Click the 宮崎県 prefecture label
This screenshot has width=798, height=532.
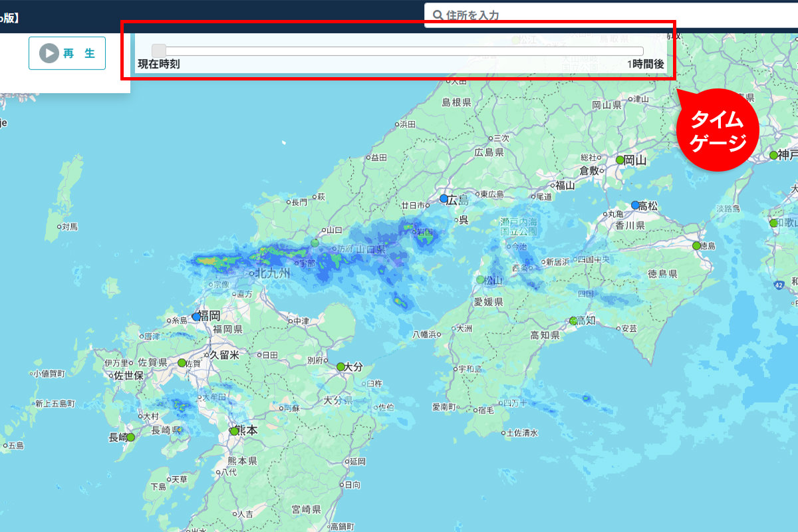(307, 509)
